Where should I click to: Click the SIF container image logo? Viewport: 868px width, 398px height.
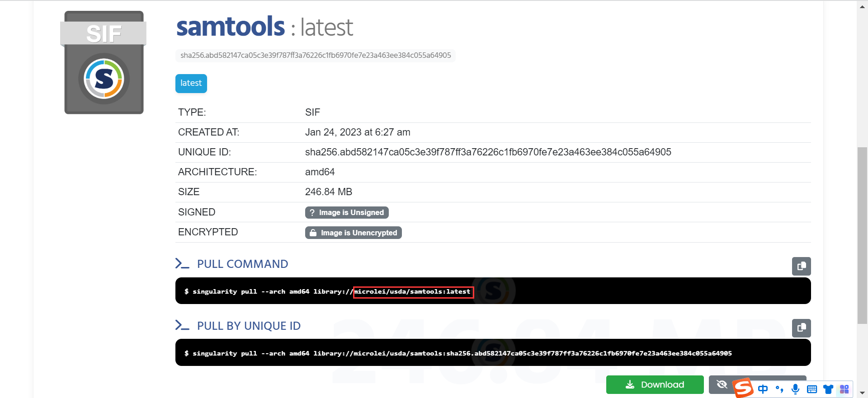pos(104,63)
